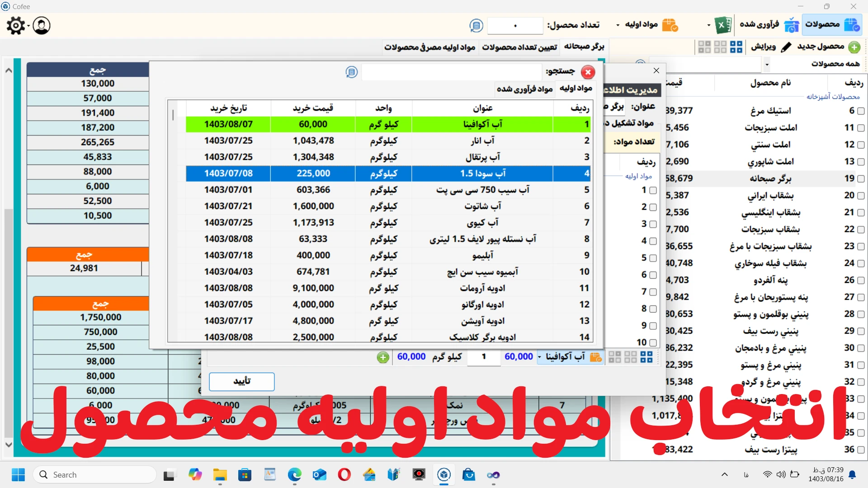Click the material list vertical scroll handle

173,115
